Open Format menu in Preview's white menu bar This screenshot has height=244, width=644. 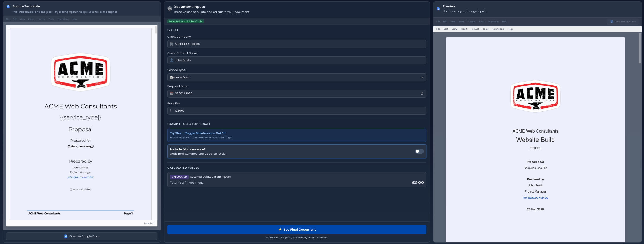(x=475, y=29)
